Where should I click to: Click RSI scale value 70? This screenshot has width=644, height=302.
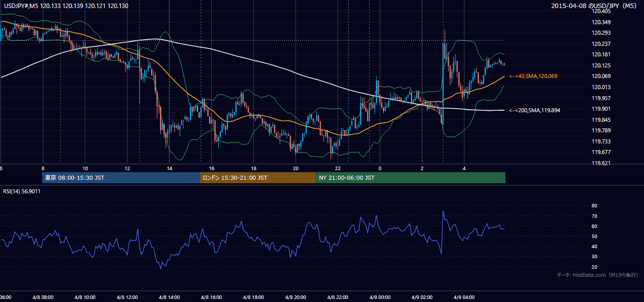click(x=594, y=216)
